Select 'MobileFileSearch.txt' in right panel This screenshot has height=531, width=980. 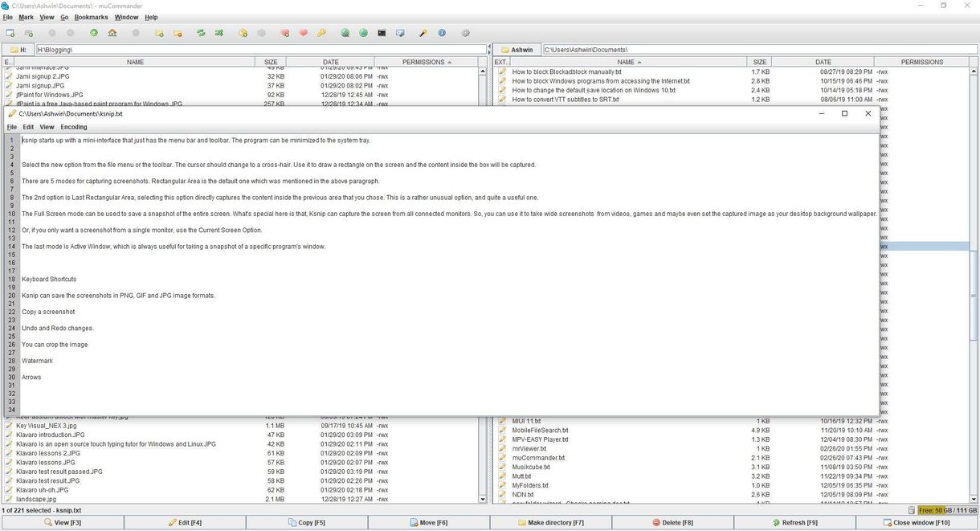click(541, 430)
